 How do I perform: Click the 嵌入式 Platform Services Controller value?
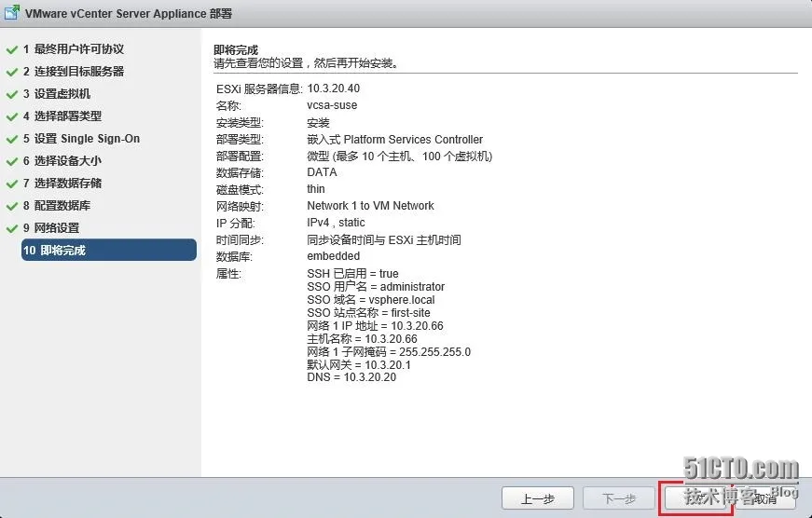394,139
